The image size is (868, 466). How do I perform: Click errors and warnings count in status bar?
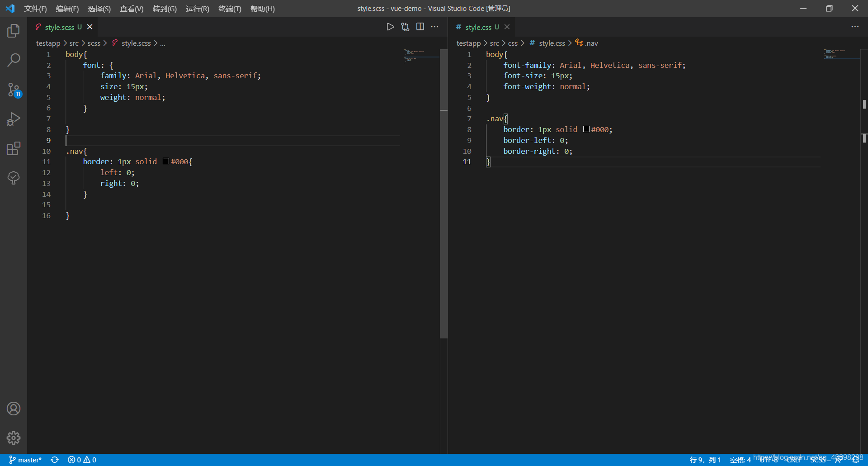pos(82,460)
